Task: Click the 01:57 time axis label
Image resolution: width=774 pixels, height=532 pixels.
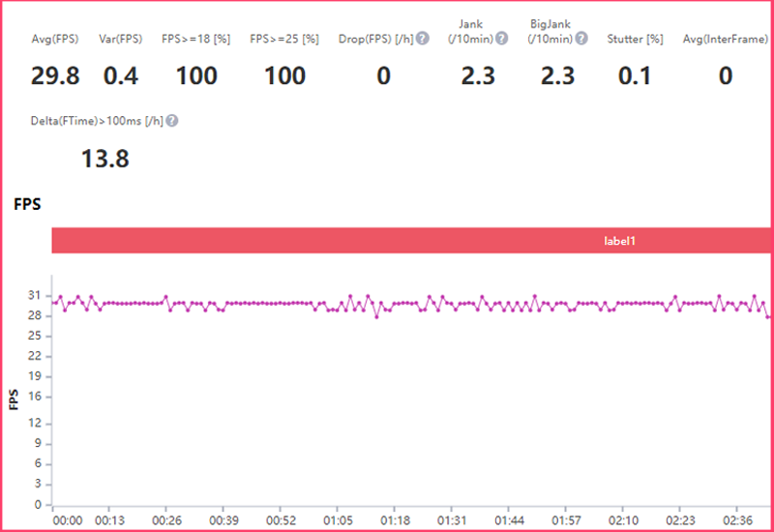Action: [566, 520]
